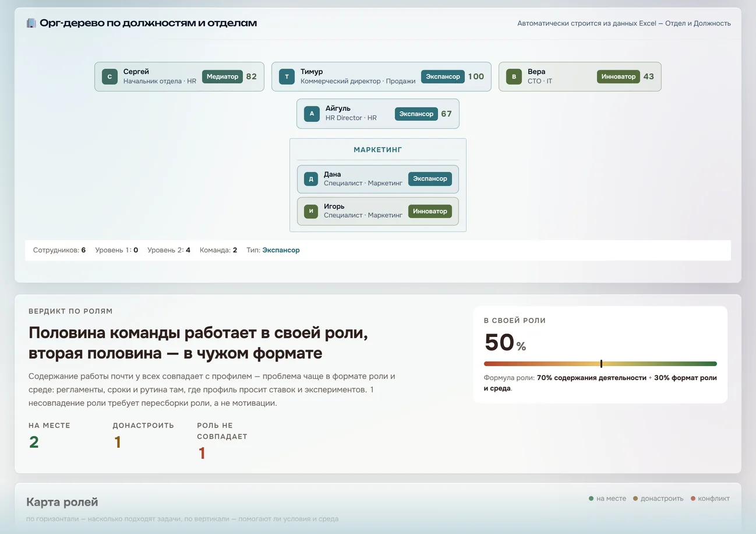This screenshot has height=534, width=756.
Task: Click the green 'на месте' legend dot
Action: (x=591, y=498)
